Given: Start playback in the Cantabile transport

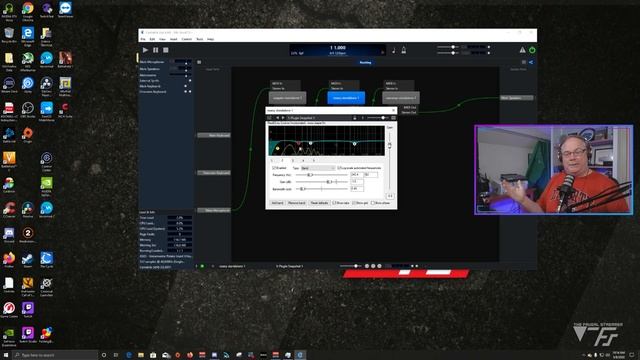Looking at the screenshot, I should point(145,50).
